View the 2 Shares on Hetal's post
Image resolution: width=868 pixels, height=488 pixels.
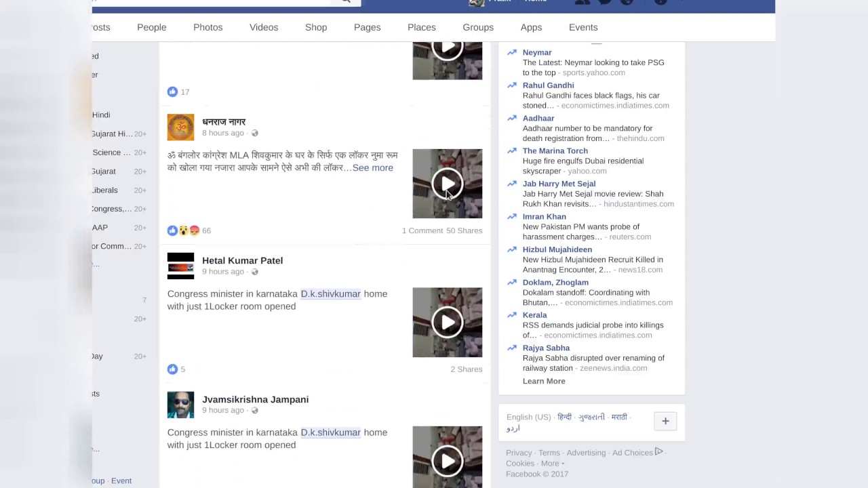pos(467,369)
